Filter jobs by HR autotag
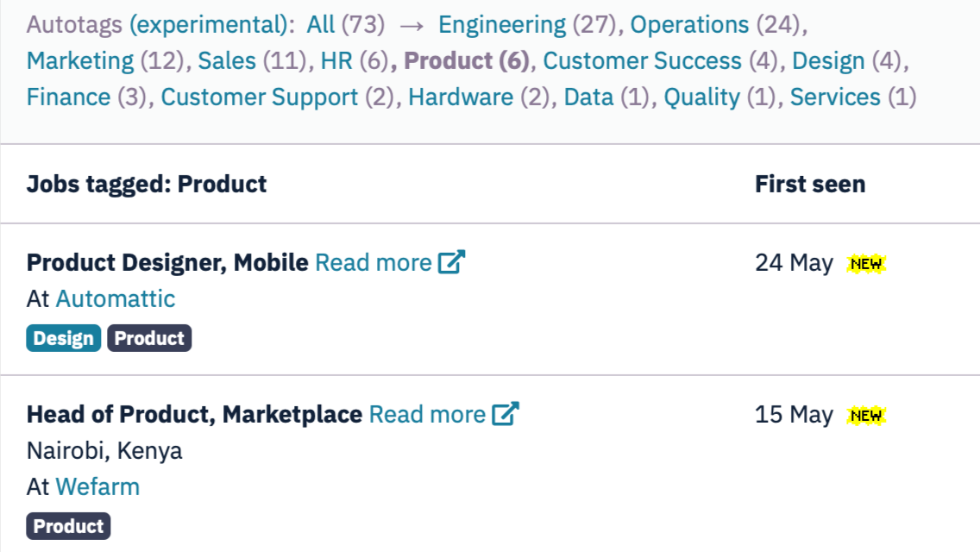The height and width of the screenshot is (552, 980). coord(336,61)
